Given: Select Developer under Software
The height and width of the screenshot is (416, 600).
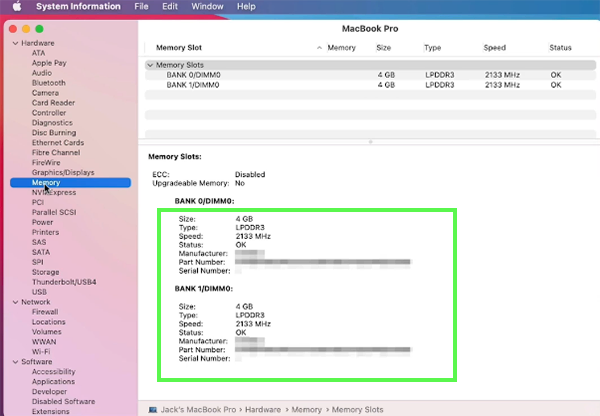Looking at the screenshot, I should click(49, 392).
